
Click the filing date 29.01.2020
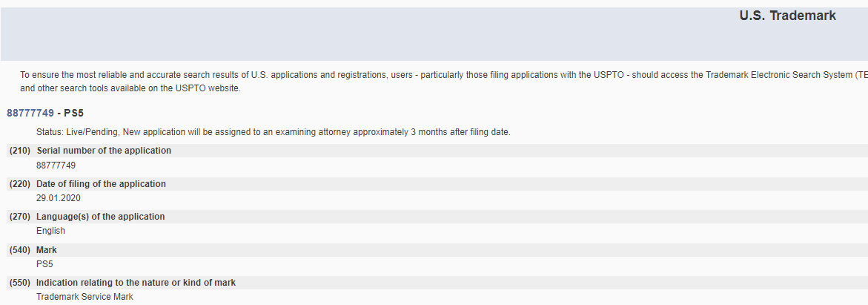click(x=58, y=198)
